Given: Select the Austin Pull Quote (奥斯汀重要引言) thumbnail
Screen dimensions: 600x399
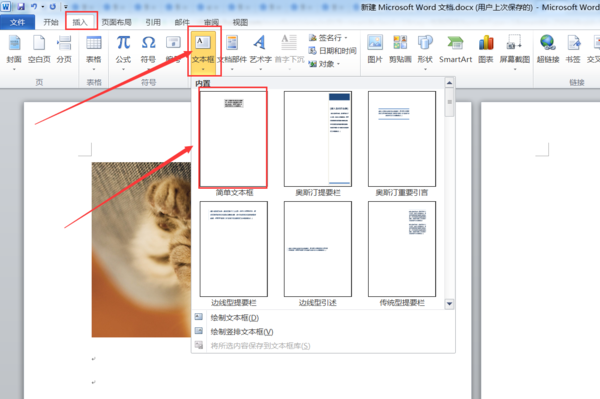Looking at the screenshot, I should pyautogui.click(x=402, y=138).
